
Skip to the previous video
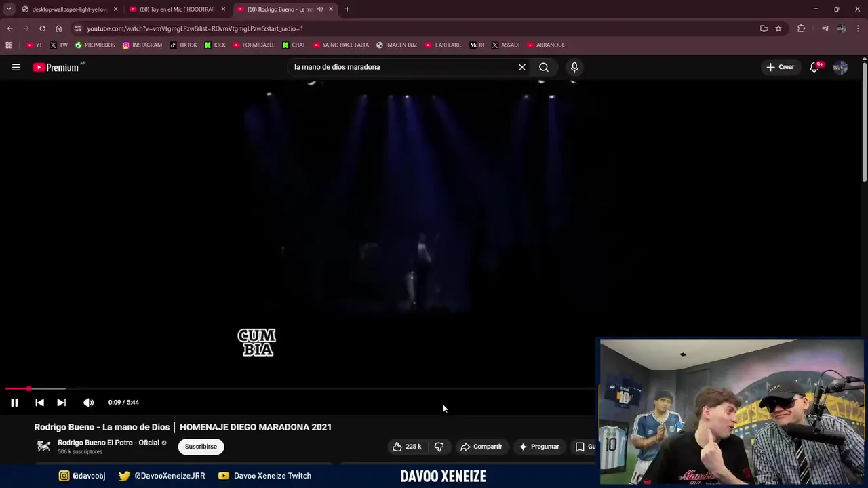pos(39,403)
